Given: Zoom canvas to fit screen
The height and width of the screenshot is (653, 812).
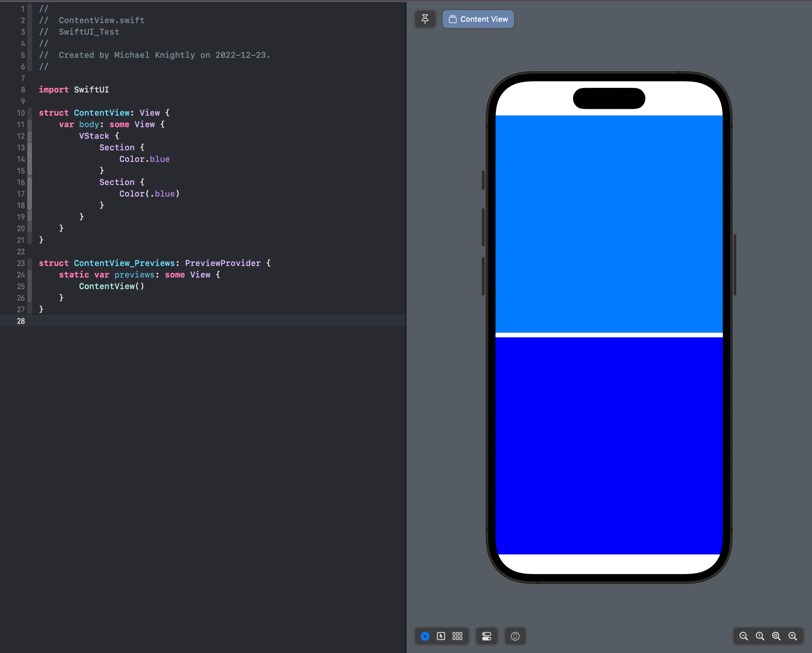Looking at the screenshot, I should pyautogui.click(x=776, y=636).
